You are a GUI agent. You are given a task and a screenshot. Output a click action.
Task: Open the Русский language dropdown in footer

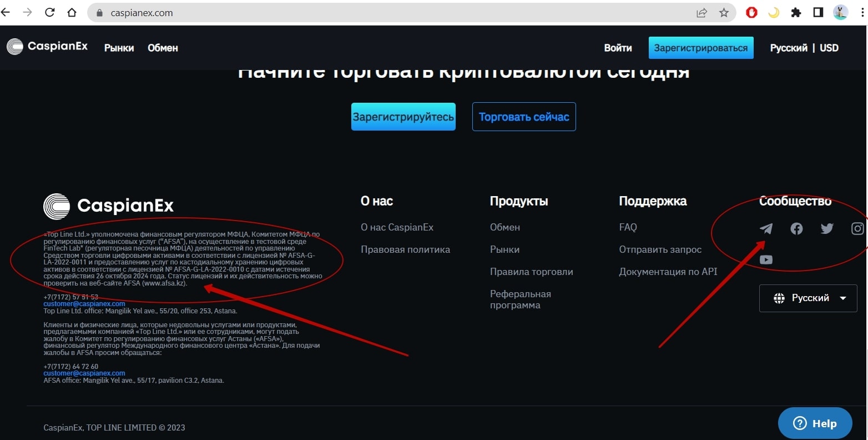coord(808,298)
